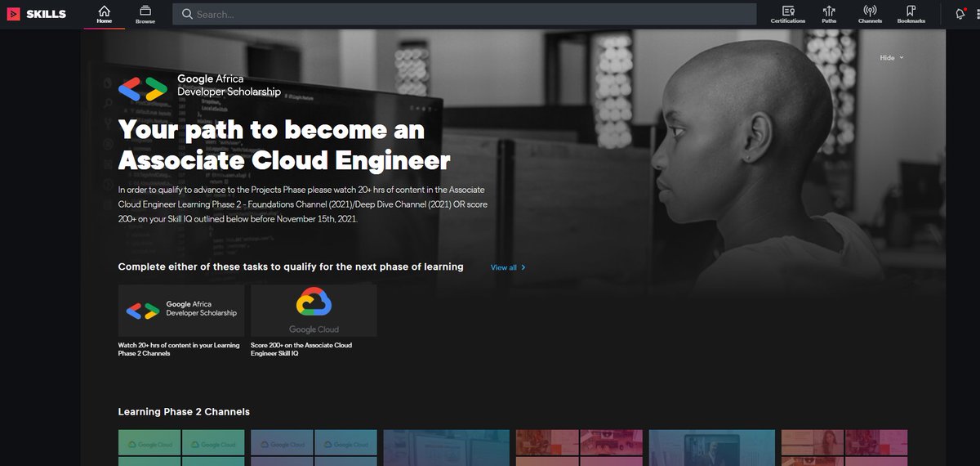Click the Pluralsight Skills logo
This screenshot has height=466, width=980.
tap(37, 14)
